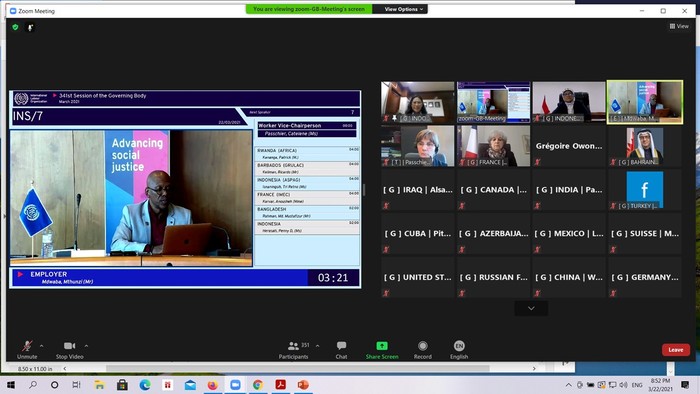Image resolution: width=700 pixels, height=394 pixels.
Task: Click the green encryption shield icon
Action: point(16,27)
